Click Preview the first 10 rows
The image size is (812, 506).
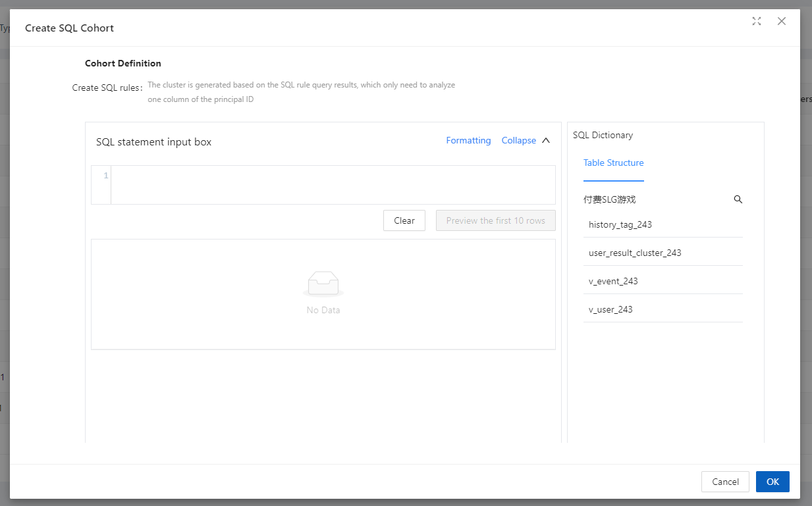pyautogui.click(x=495, y=220)
